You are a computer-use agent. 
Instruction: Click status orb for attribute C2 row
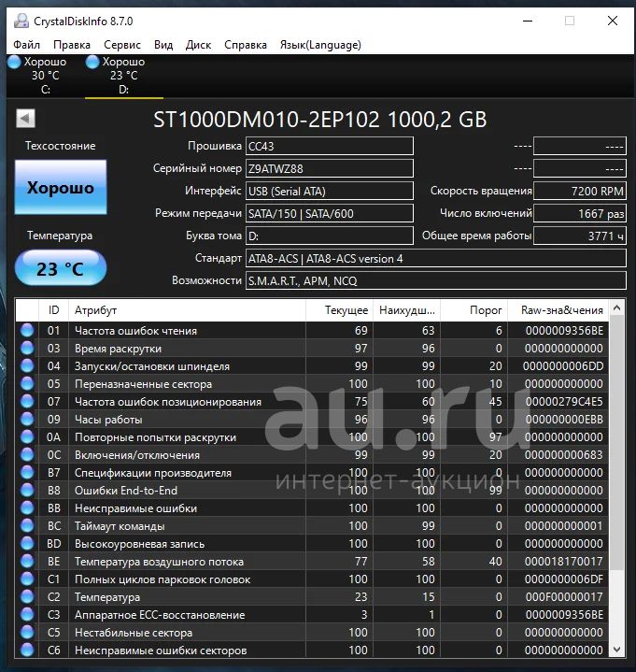[x=27, y=597]
